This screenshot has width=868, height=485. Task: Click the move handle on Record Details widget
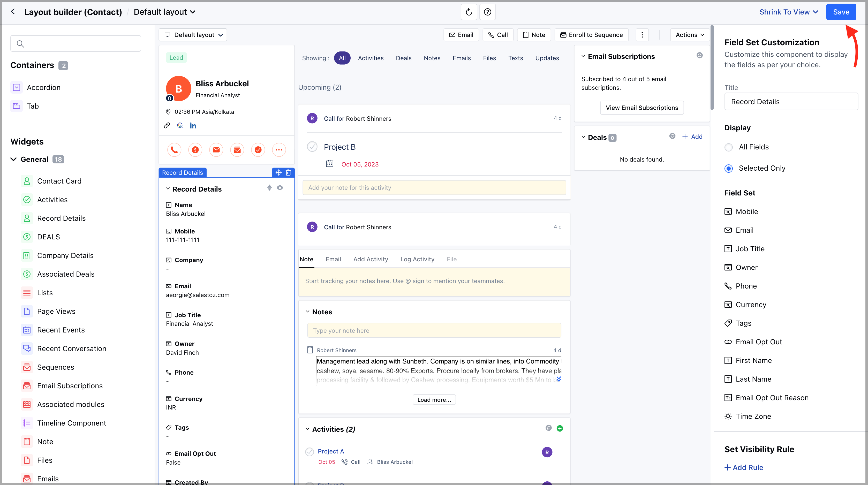pos(278,172)
